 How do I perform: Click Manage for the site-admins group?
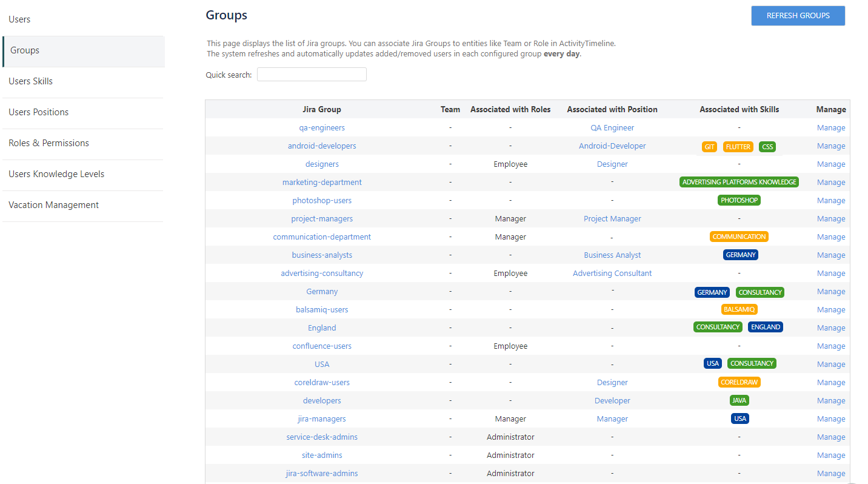pos(830,455)
